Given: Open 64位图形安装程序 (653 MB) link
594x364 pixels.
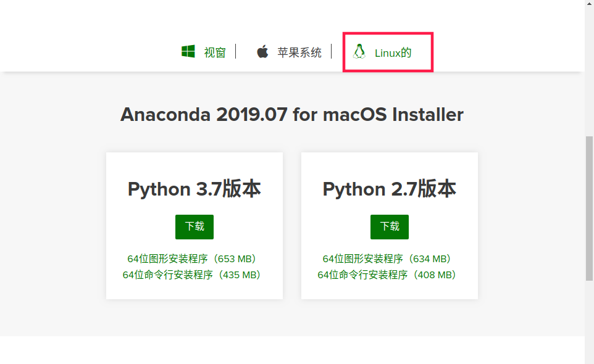Looking at the screenshot, I should pyautogui.click(x=192, y=259).
